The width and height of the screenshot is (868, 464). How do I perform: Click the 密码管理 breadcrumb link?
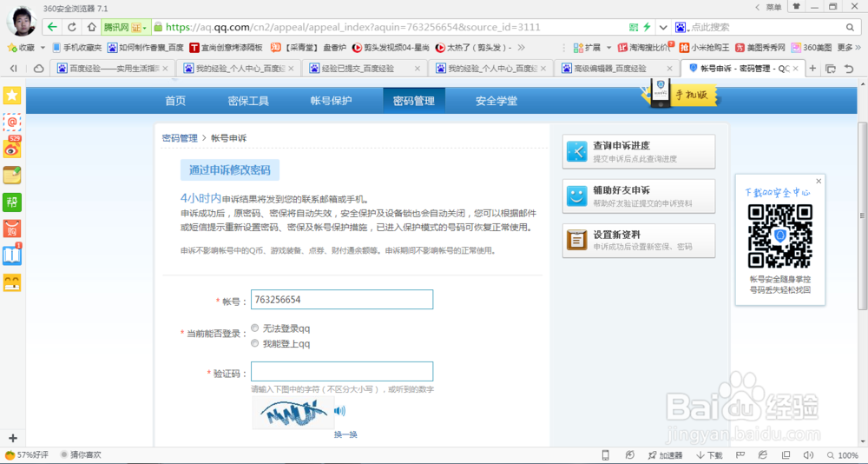[x=180, y=138]
